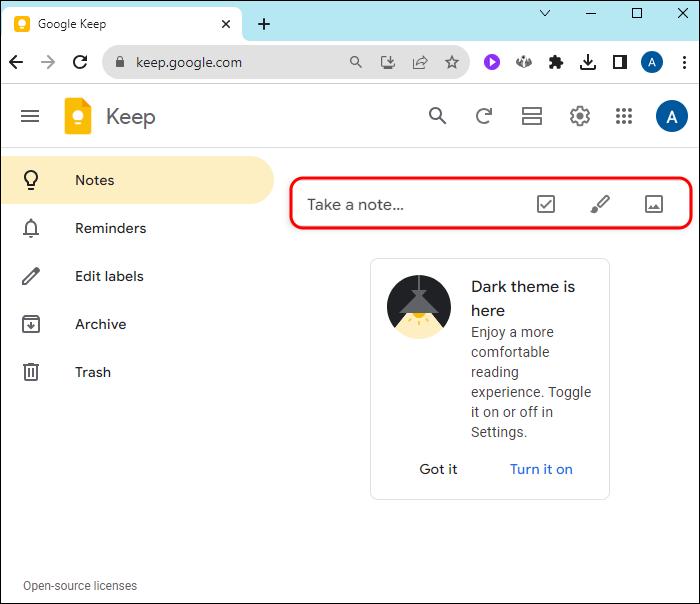Click the Edit labels pencil icon

tap(31, 276)
